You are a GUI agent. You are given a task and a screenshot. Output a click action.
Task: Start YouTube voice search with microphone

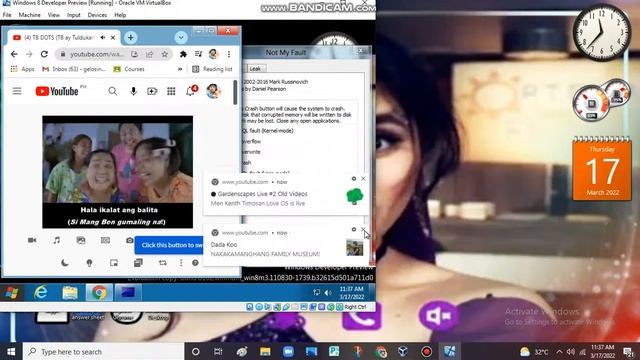[x=133, y=91]
